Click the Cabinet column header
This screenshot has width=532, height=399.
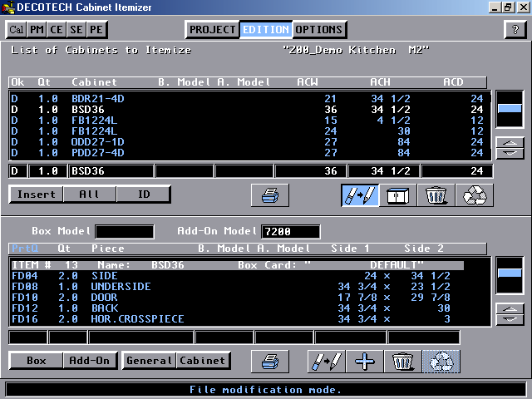(94, 82)
